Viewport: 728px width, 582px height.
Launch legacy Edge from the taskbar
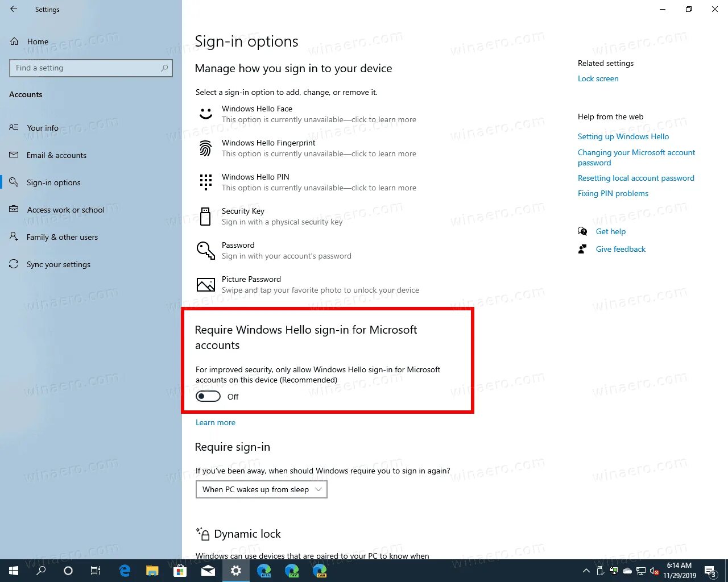pyautogui.click(x=125, y=571)
